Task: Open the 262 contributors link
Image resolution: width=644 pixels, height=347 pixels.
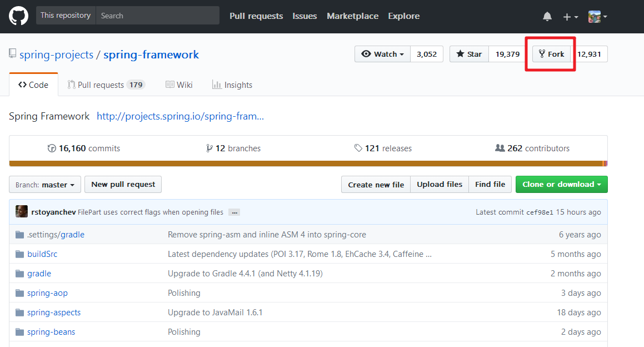Action: (532, 148)
